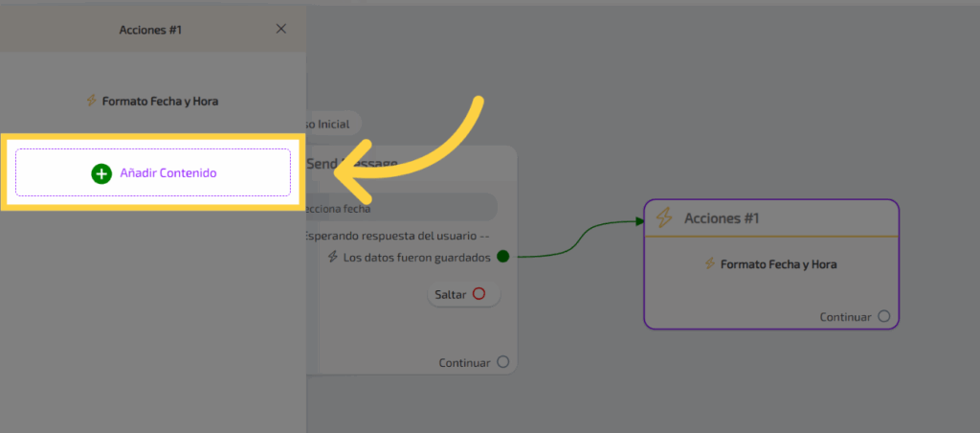Select the Los datos fueron guardados label
The width and height of the screenshot is (980, 433).
click(416, 257)
